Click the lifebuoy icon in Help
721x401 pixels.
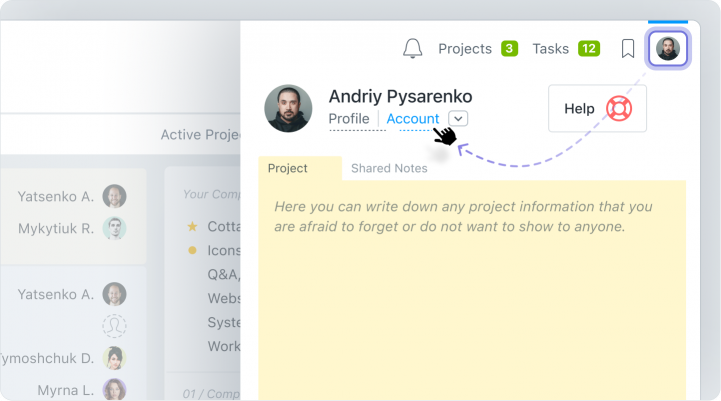coord(619,108)
